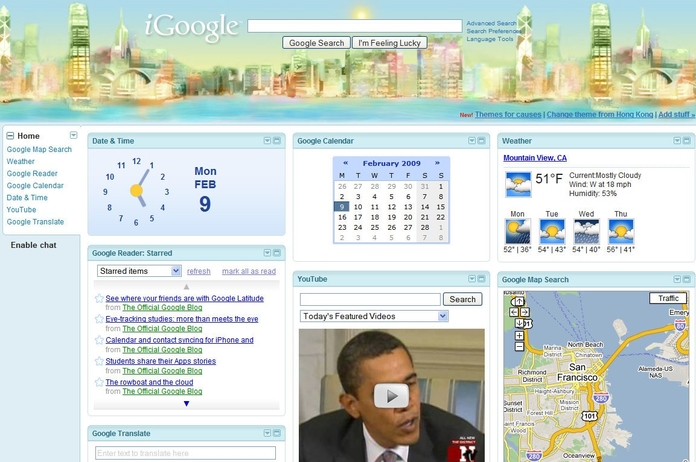The image size is (696, 462).
Task: Click Wednesday's rainy forecast icon
Action: (x=586, y=231)
